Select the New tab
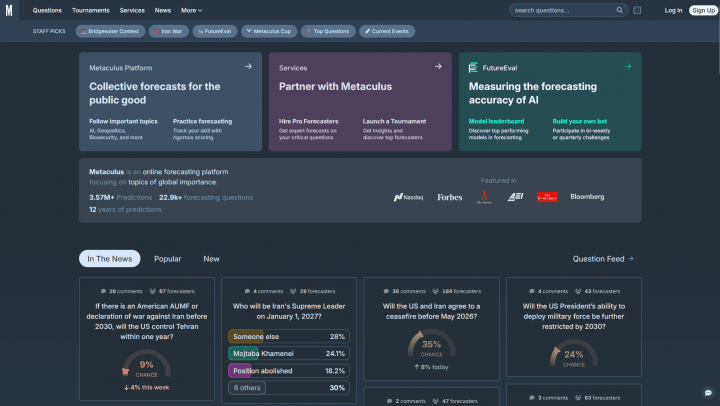Viewport: 720px width, 406px height. [x=212, y=259]
